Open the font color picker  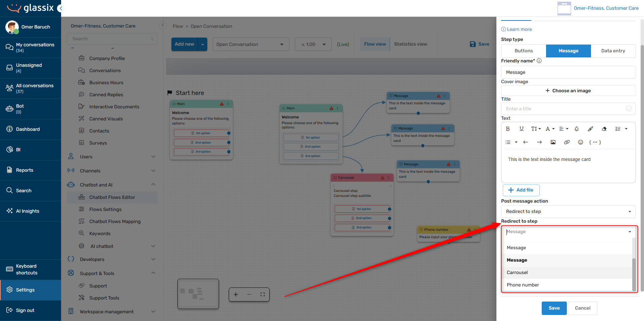point(550,129)
